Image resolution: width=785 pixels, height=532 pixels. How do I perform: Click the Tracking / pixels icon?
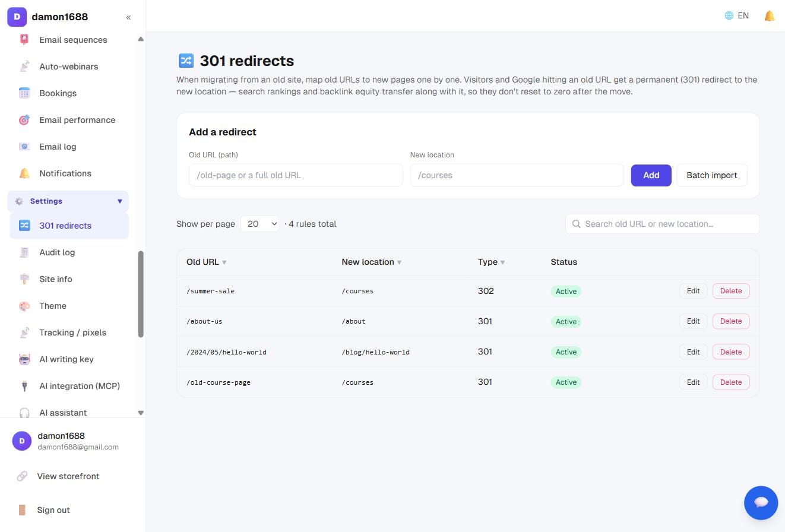24,332
